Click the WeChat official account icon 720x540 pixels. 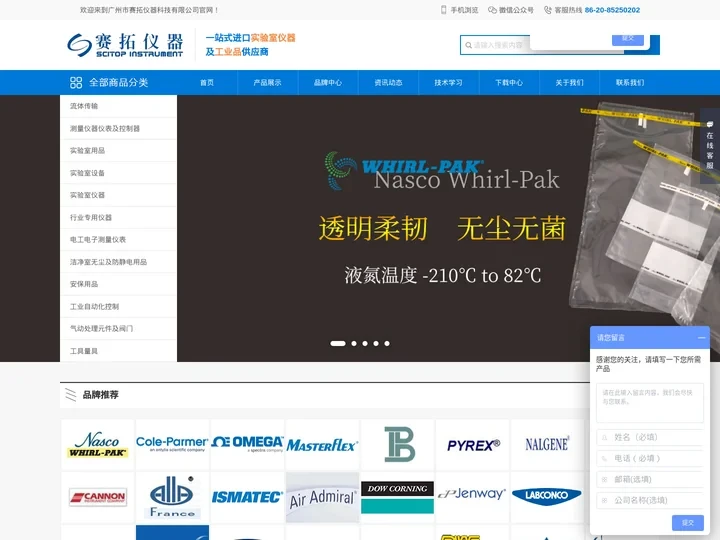click(x=492, y=10)
